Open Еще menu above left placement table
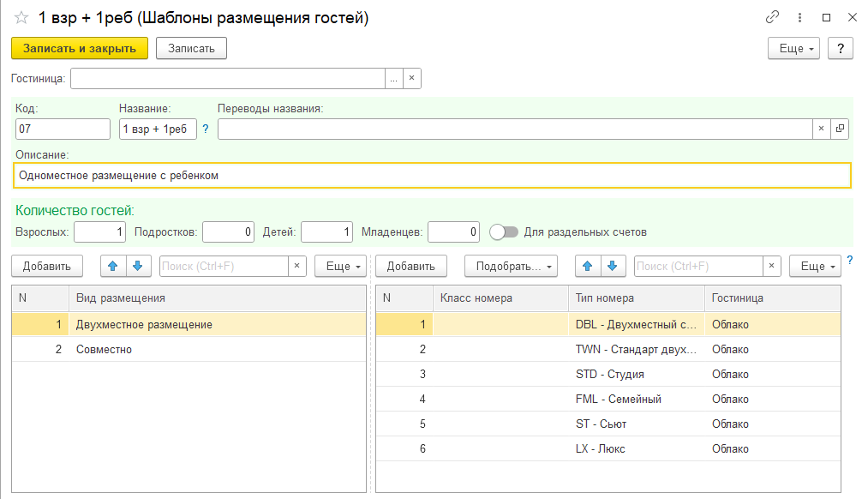The width and height of the screenshot is (868, 499). coord(340,267)
